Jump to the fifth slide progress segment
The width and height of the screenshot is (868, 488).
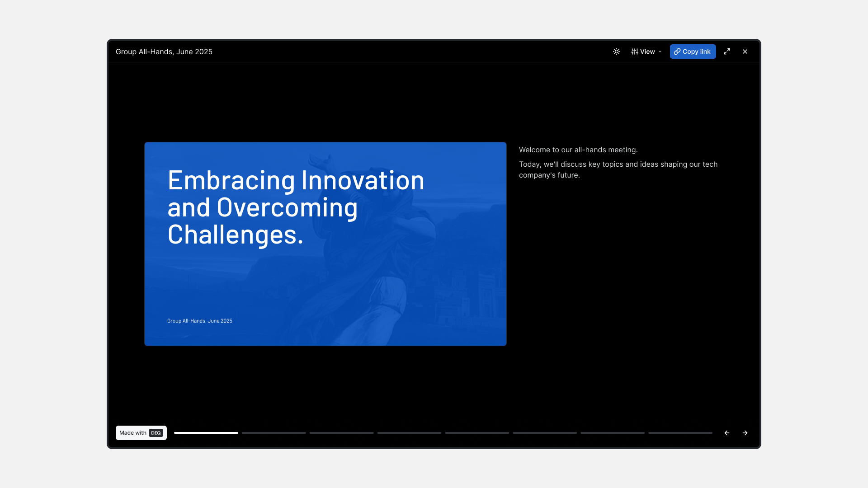(477, 433)
